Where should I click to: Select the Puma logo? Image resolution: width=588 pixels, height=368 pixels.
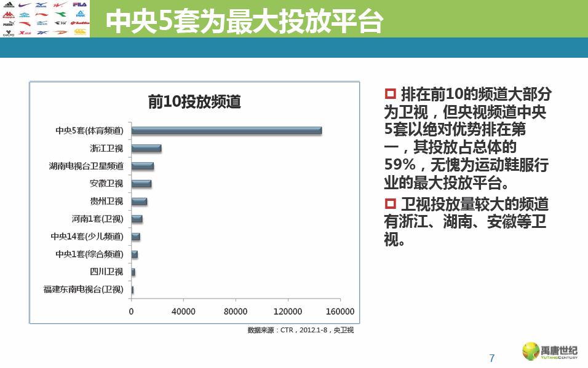(9, 23)
